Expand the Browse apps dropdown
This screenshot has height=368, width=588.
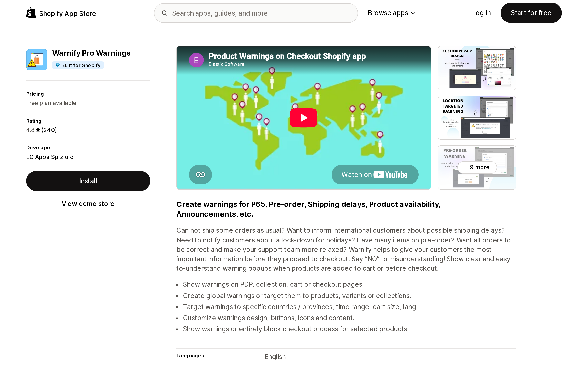[x=391, y=13]
